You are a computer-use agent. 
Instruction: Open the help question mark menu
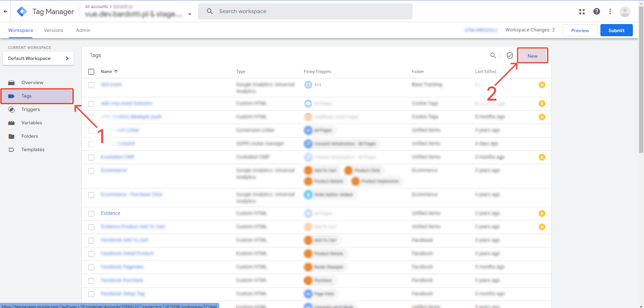(597, 12)
